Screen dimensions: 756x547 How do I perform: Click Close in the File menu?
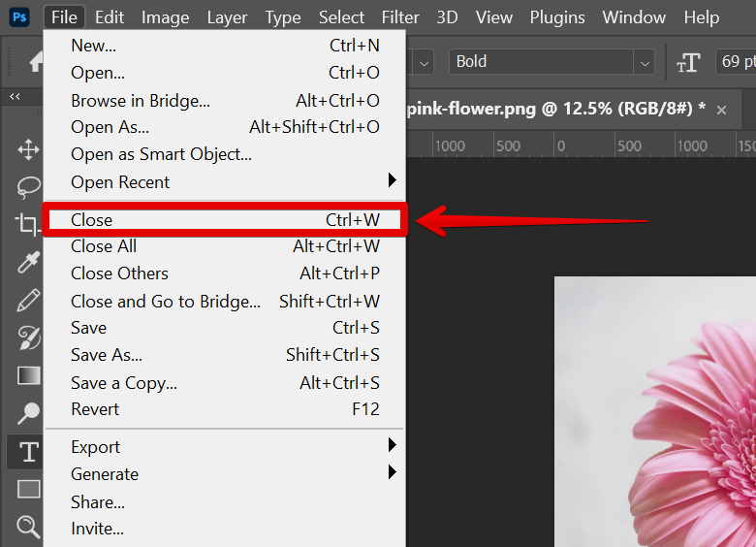[224, 220]
